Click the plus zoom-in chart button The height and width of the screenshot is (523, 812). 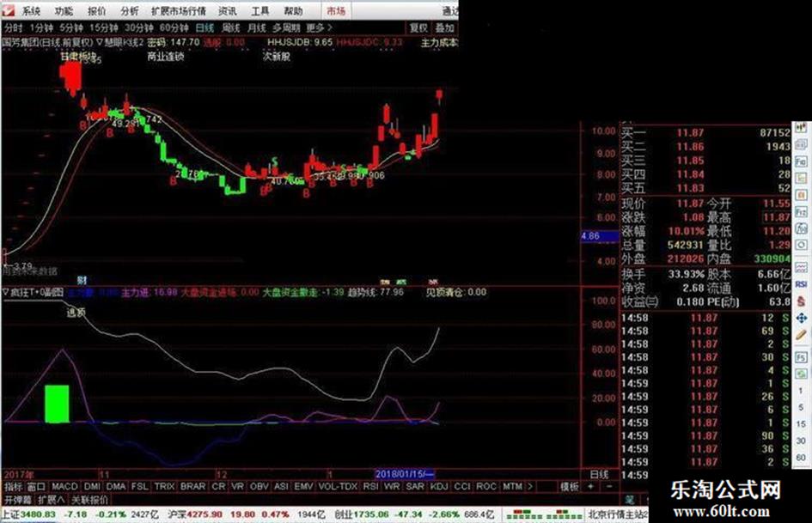[591, 487]
